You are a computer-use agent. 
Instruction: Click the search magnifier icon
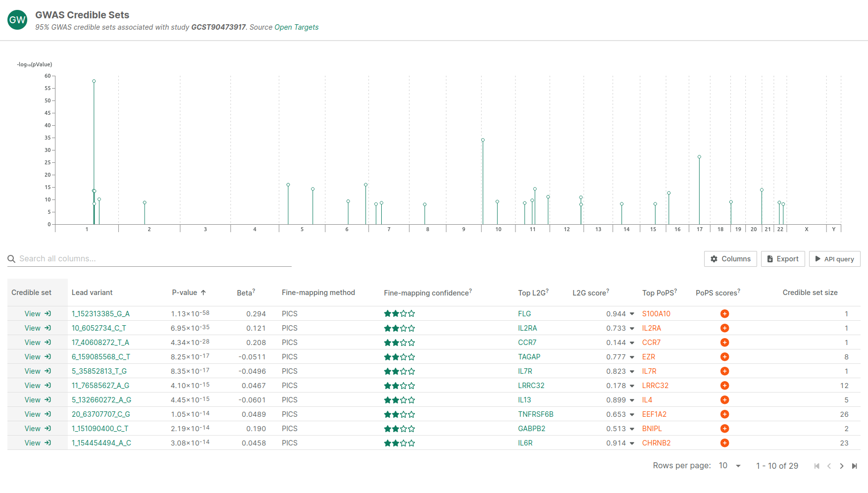[11, 259]
